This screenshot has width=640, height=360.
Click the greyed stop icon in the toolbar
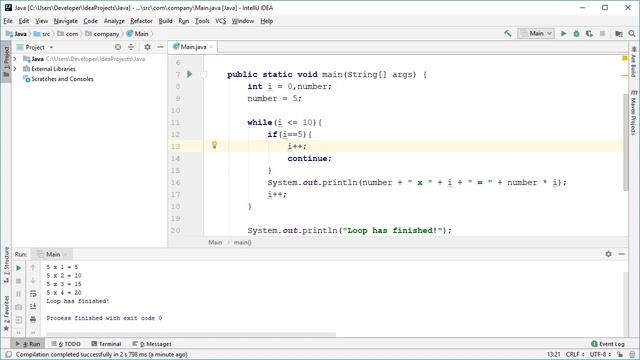point(602,34)
